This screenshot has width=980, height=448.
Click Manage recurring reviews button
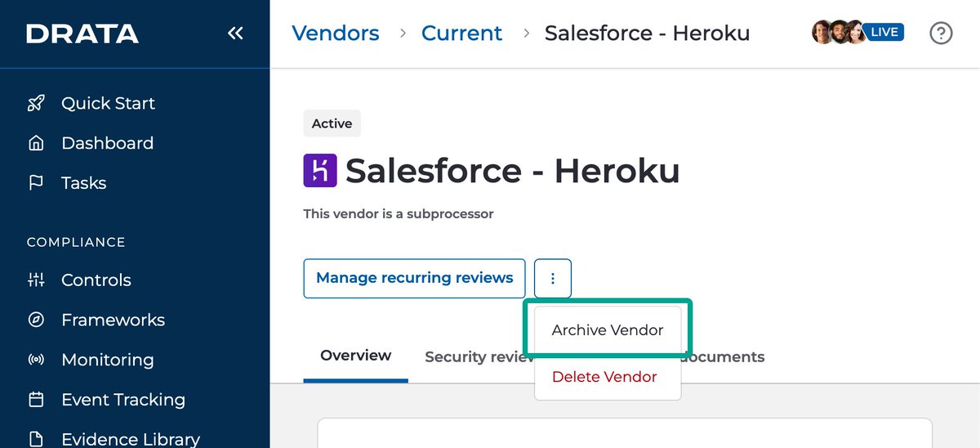pyautogui.click(x=415, y=279)
